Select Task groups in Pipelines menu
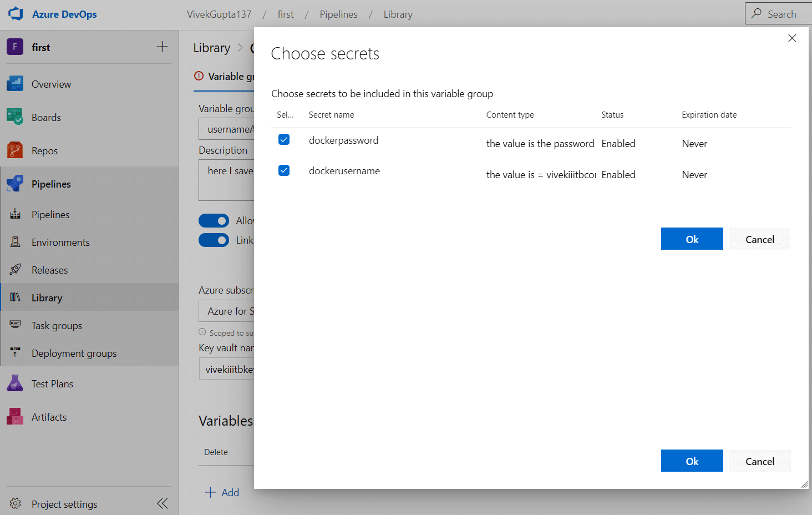Screen dimensions: 812x515 (57, 325)
